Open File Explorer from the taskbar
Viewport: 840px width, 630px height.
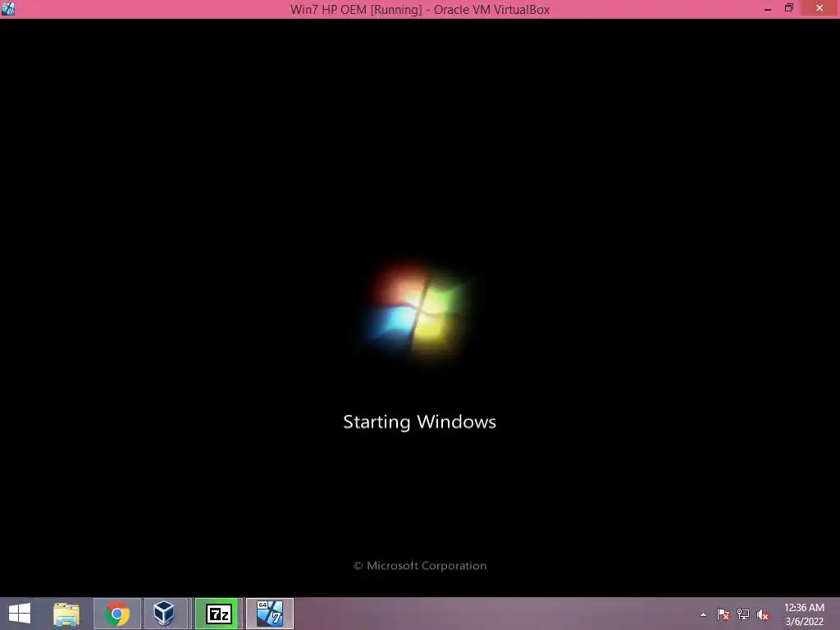click(66, 614)
